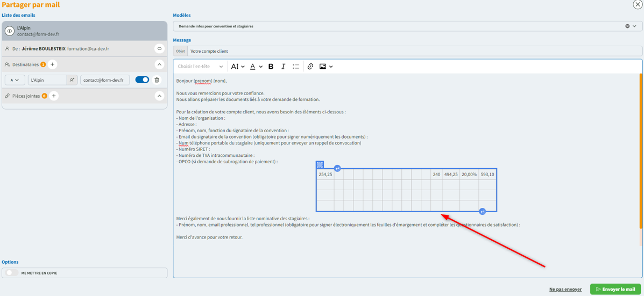Click the contact@form-dev.fr recipient email field

tap(105, 80)
